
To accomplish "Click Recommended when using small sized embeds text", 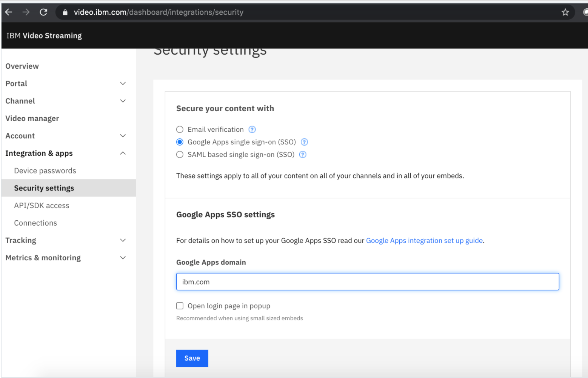I will [239, 318].
